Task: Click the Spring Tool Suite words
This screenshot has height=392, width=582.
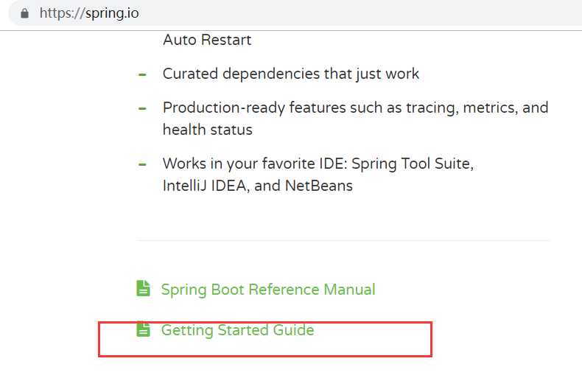Action: click(412, 164)
